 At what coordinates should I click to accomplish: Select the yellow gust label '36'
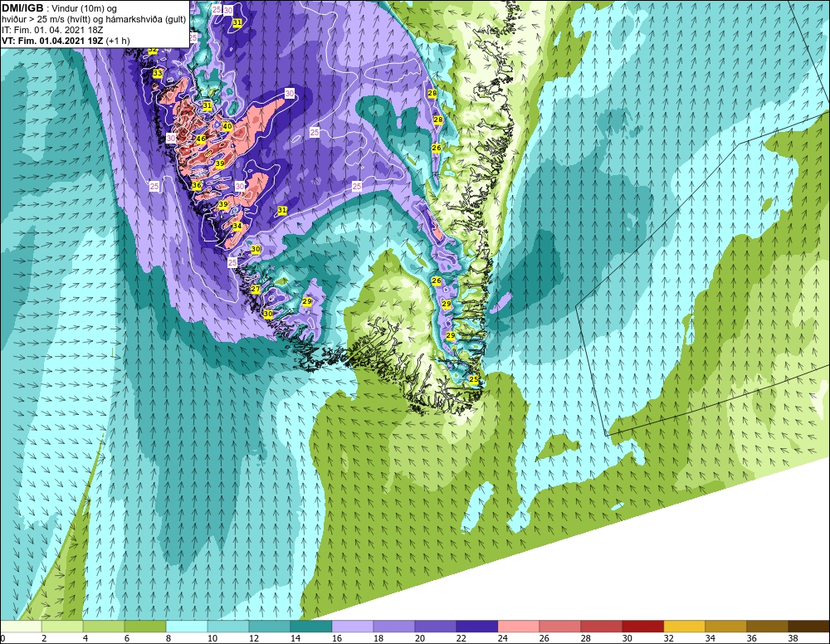197,185
